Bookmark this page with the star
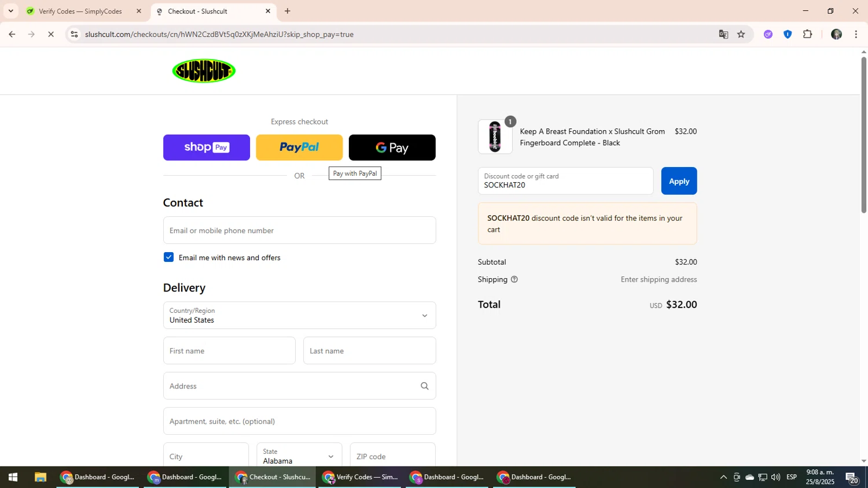This screenshot has width=868, height=488. pyautogui.click(x=741, y=34)
